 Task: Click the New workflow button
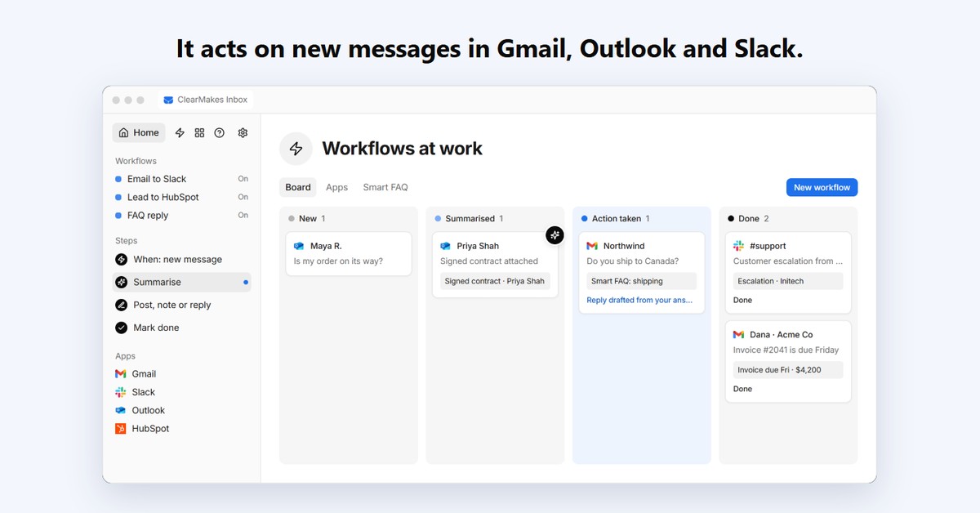[822, 187]
